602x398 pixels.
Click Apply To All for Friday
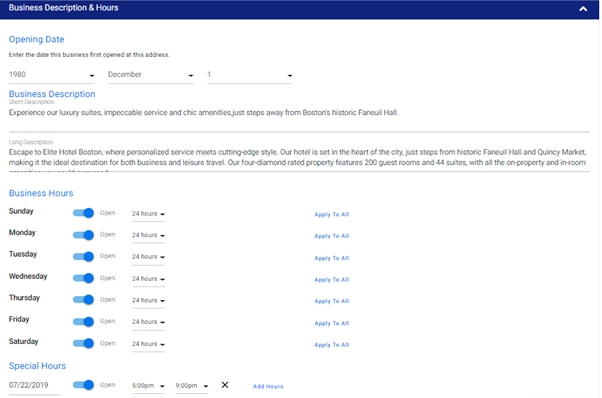(332, 324)
